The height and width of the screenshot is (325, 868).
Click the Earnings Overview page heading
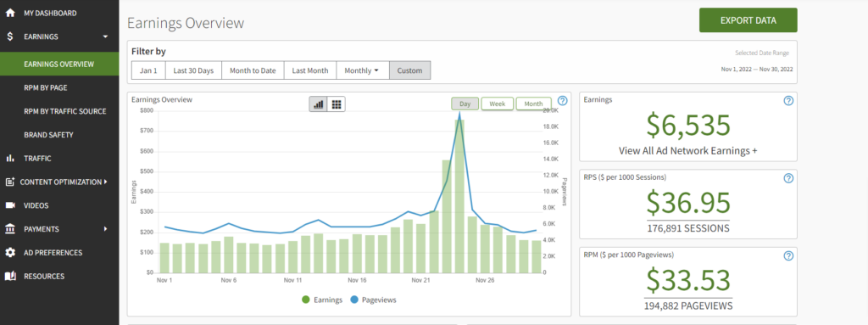[x=186, y=23]
